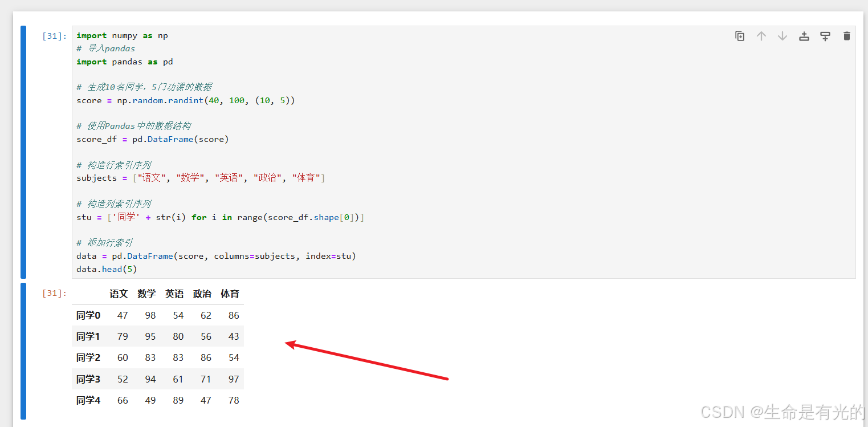Image resolution: width=868 pixels, height=427 pixels.
Task: Click the subjects list definition line
Action: click(x=201, y=178)
